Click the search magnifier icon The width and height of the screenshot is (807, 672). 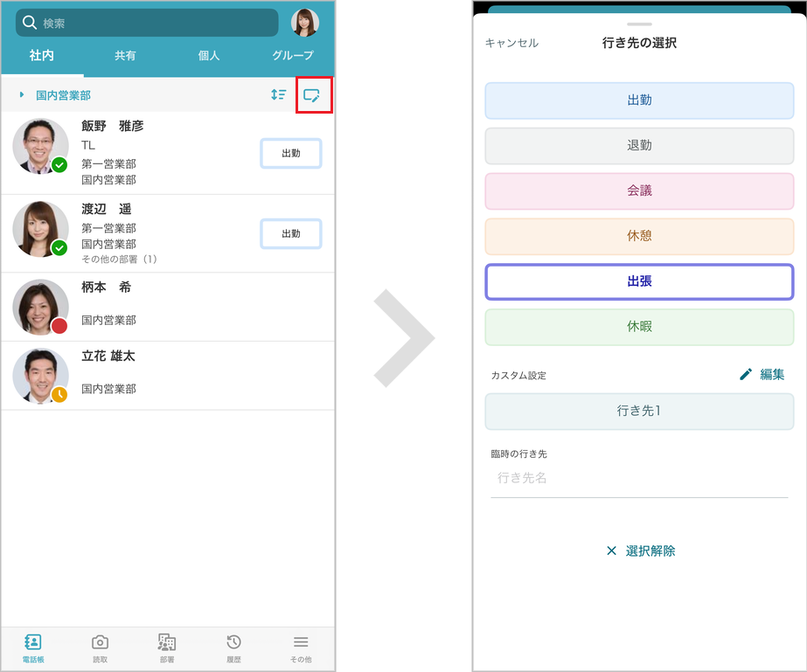pyautogui.click(x=30, y=23)
